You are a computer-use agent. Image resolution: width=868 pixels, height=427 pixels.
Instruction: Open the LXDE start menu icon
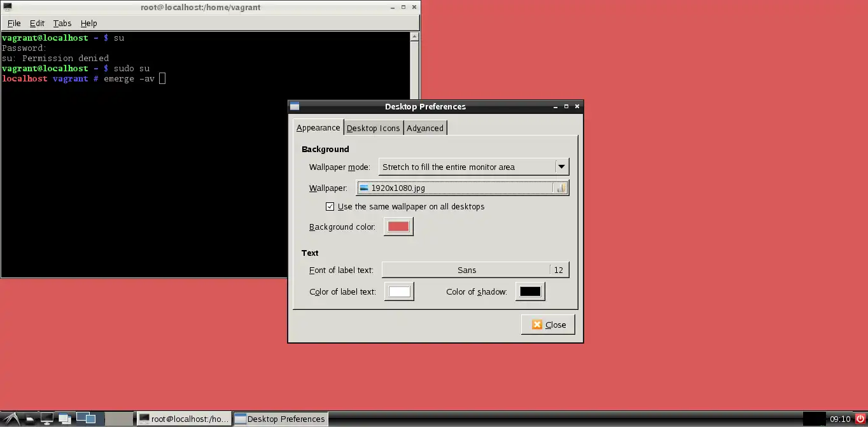pos(11,419)
